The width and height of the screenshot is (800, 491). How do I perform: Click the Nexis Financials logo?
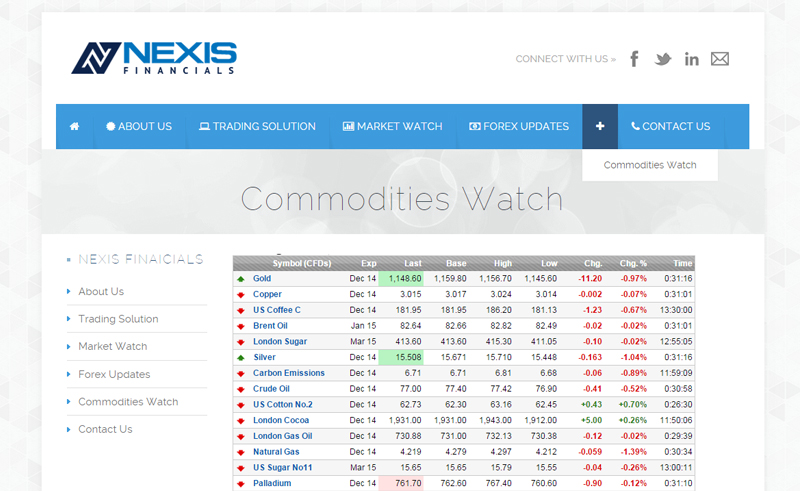(x=154, y=58)
